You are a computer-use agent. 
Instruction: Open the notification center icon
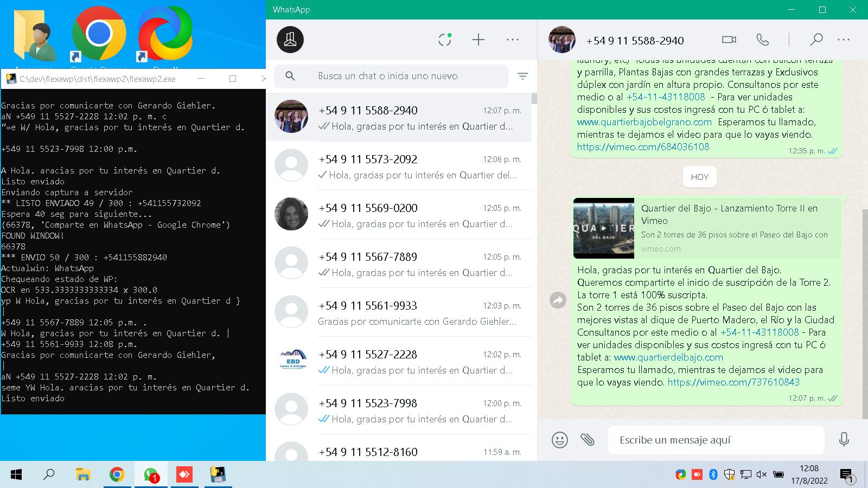coord(848,476)
